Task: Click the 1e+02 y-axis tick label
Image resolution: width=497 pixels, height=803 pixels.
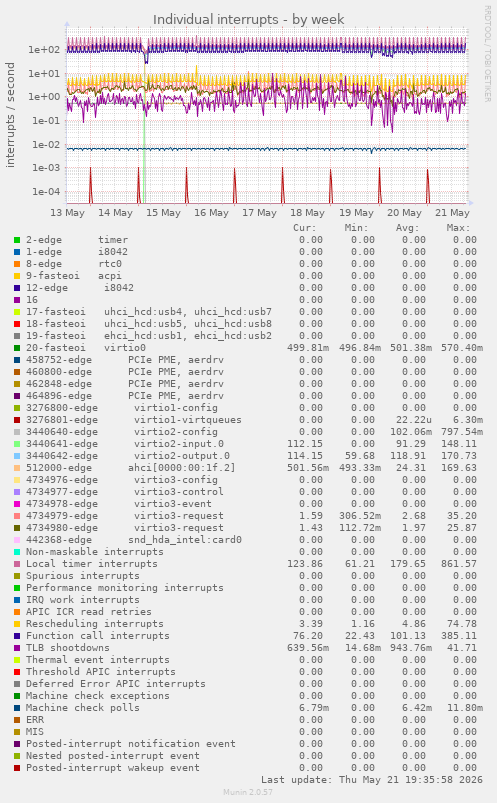Action: click(x=44, y=50)
